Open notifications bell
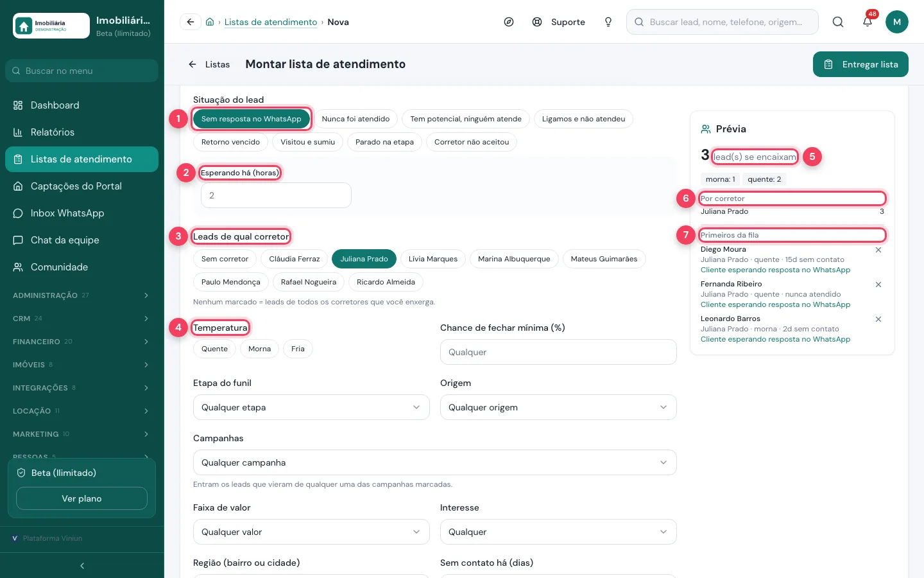The width and height of the screenshot is (924, 578). [x=868, y=22]
